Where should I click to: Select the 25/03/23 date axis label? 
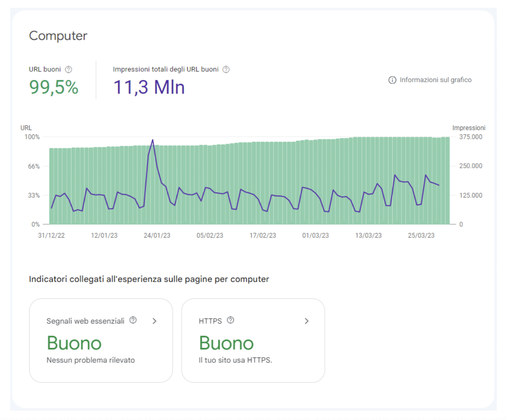coord(421,236)
